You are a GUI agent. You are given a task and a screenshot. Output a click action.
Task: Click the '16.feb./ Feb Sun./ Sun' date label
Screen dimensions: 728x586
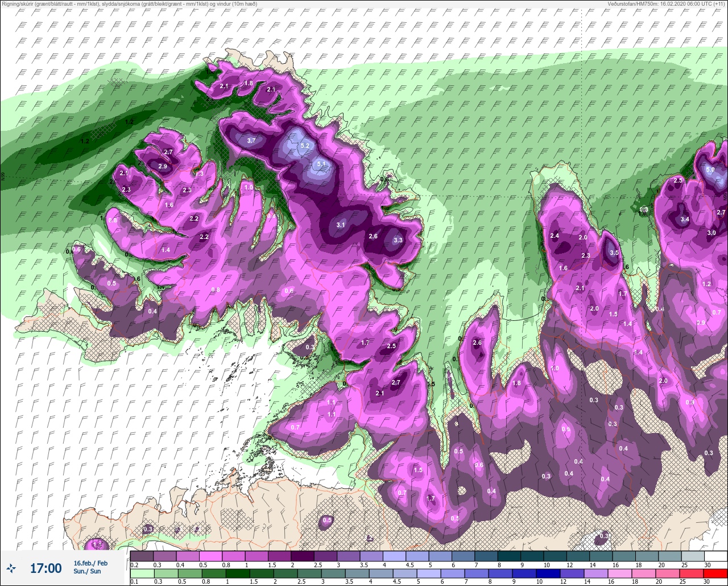click(90, 567)
